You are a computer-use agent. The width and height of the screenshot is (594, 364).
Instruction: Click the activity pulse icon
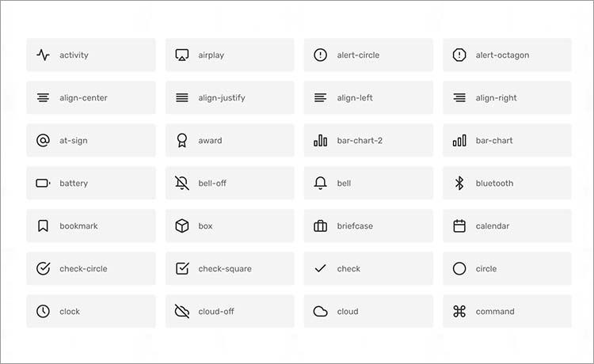click(x=43, y=55)
